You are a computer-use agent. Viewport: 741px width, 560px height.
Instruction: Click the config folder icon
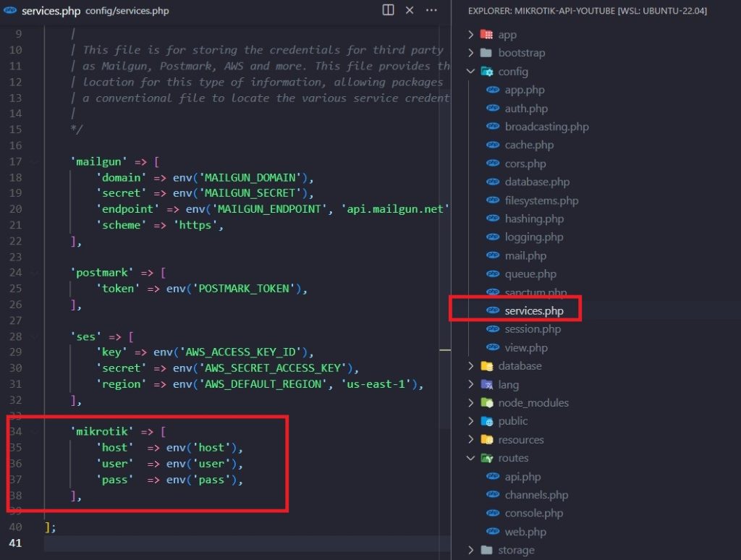pos(487,72)
